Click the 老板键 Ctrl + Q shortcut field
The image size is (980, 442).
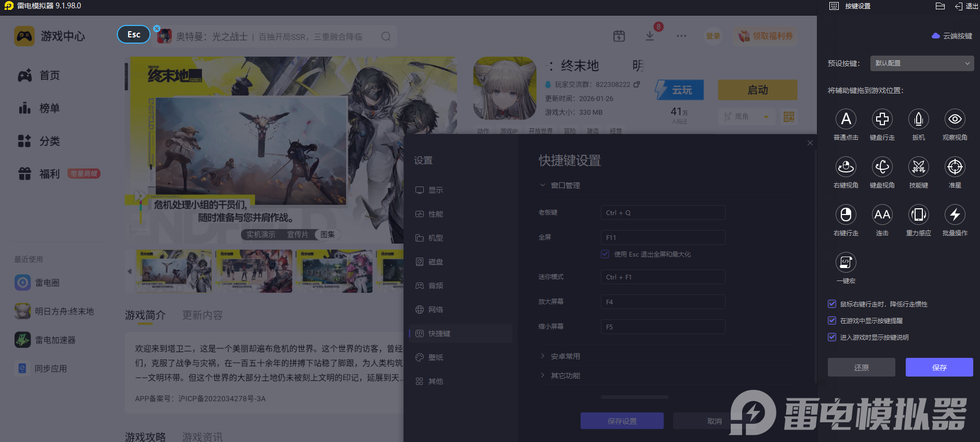[x=663, y=212]
